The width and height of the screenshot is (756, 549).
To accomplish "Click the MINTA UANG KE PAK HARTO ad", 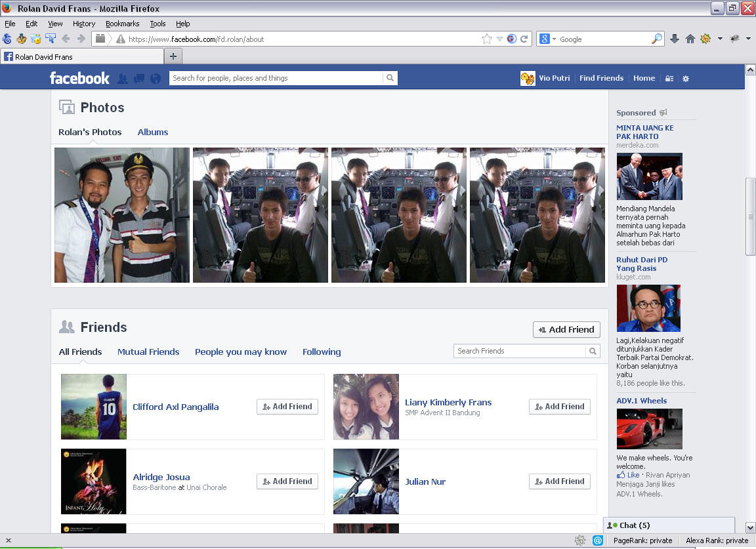I will (644, 132).
